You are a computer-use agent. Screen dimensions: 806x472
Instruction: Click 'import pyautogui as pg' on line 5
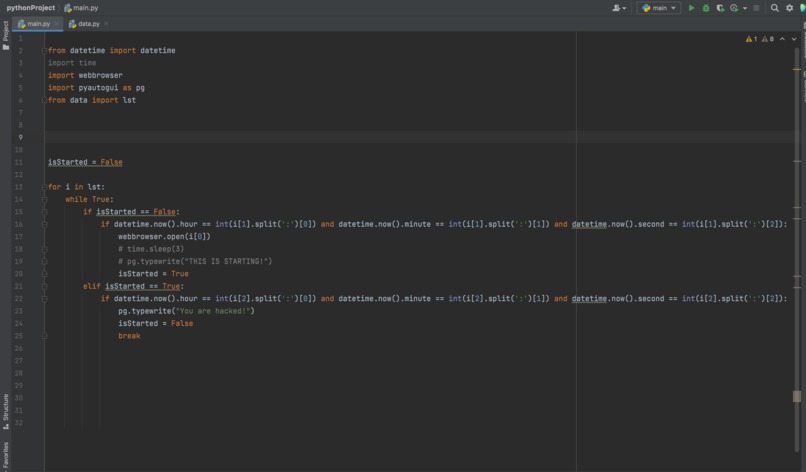click(x=96, y=87)
